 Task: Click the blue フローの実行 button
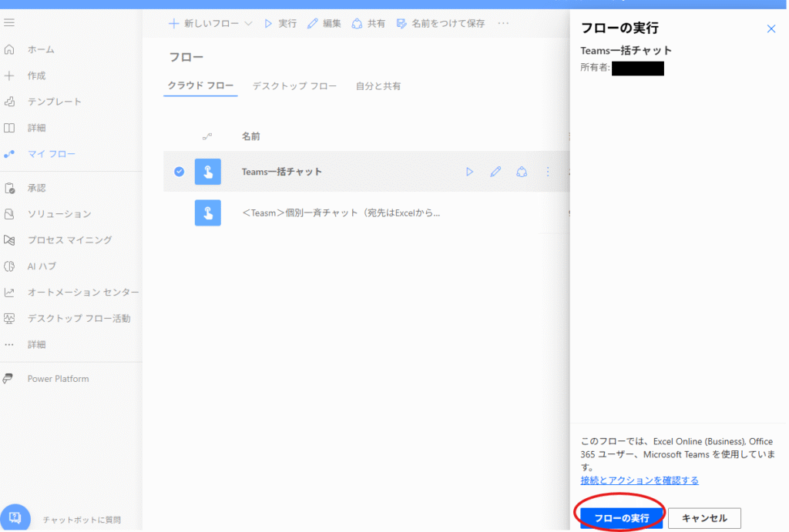click(622, 518)
